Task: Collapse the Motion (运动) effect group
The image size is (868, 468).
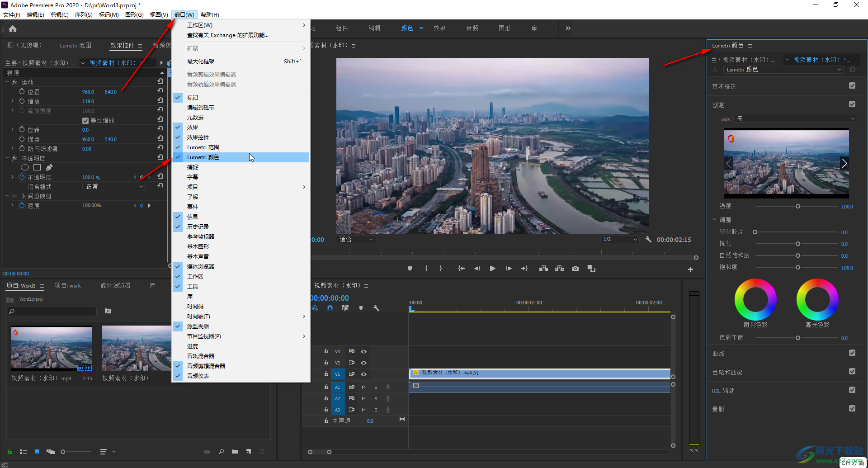Action: pyautogui.click(x=7, y=82)
